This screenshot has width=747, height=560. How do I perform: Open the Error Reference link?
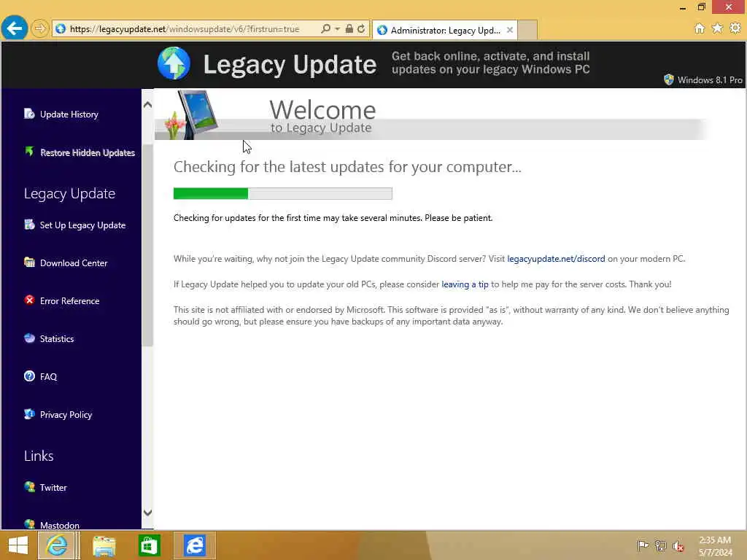click(x=69, y=301)
